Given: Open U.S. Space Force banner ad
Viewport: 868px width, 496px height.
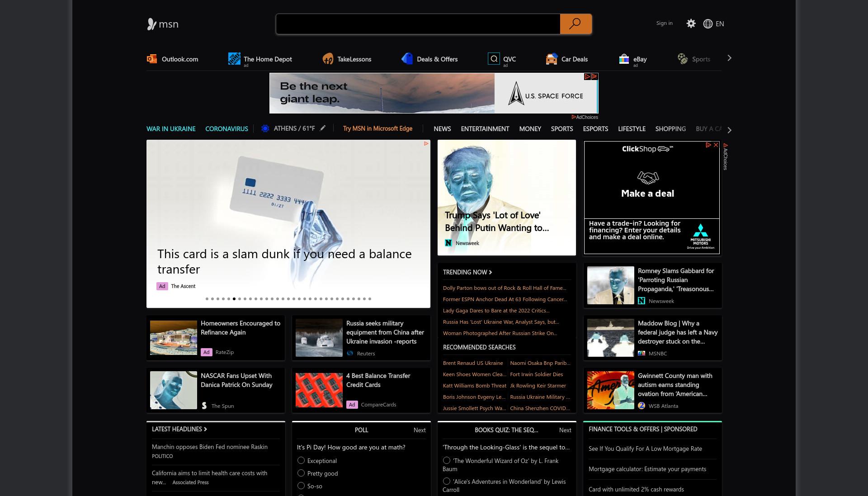Looking at the screenshot, I should click(434, 93).
